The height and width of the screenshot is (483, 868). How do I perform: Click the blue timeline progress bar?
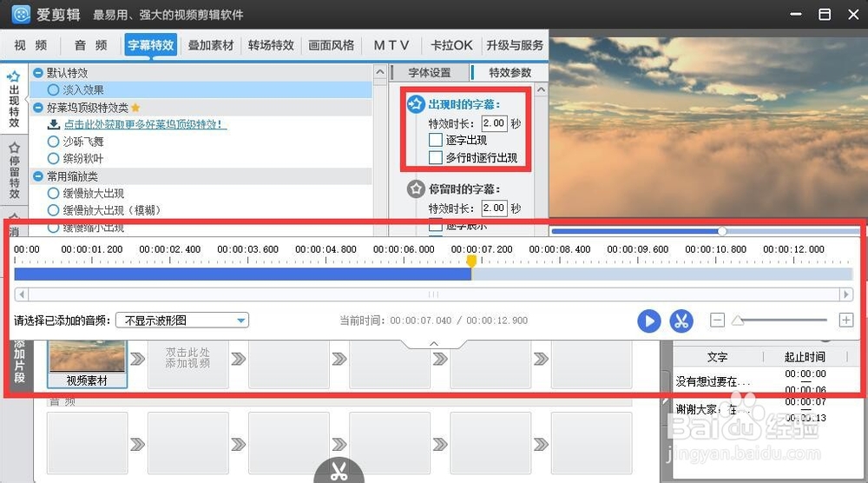[x=242, y=274]
